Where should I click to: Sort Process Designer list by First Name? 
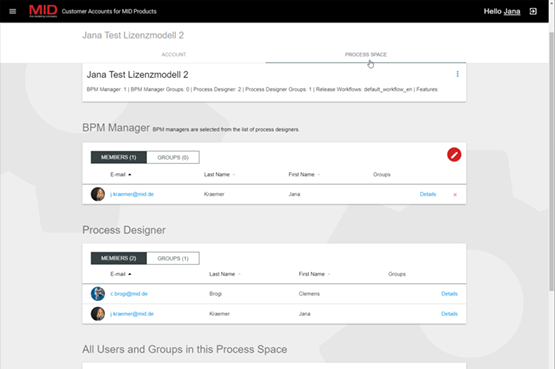click(x=314, y=274)
